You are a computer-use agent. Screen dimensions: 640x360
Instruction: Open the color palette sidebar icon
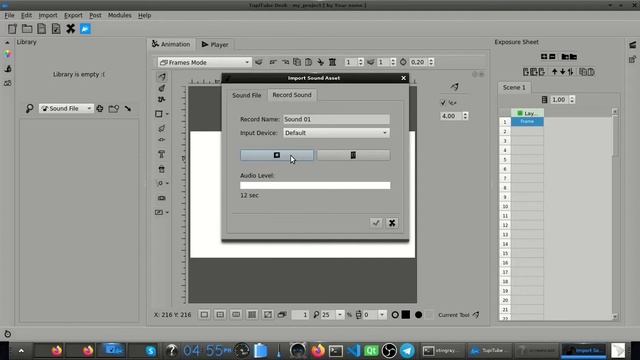pos(8,54)
